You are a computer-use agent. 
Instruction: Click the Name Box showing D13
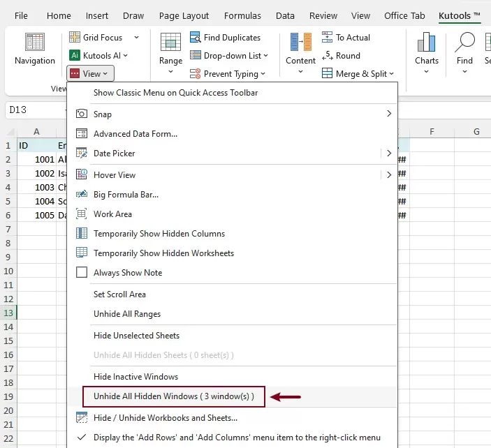pos(36,110)
